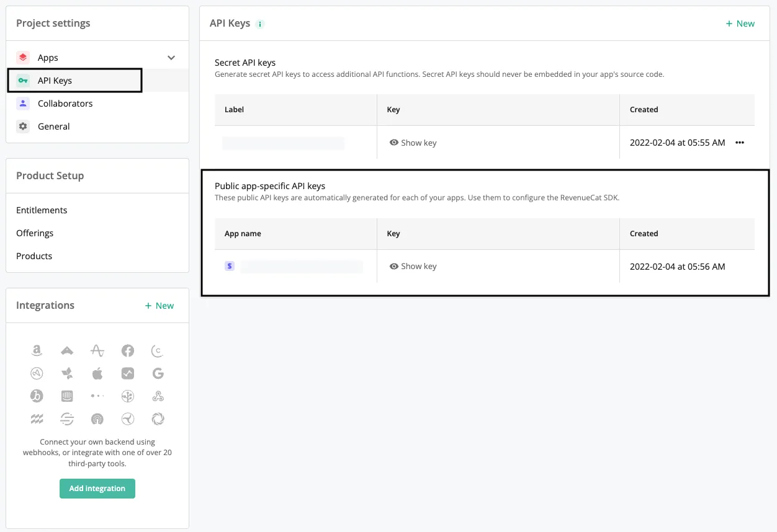Open the Apps menu item
Screen dimensions: 777x532
coord(97,58)
